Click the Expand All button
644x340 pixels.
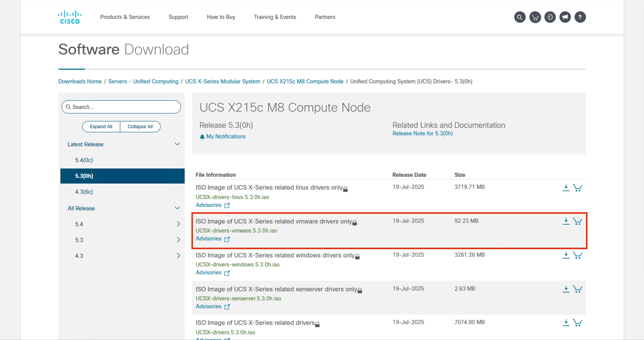click(101, 127)
